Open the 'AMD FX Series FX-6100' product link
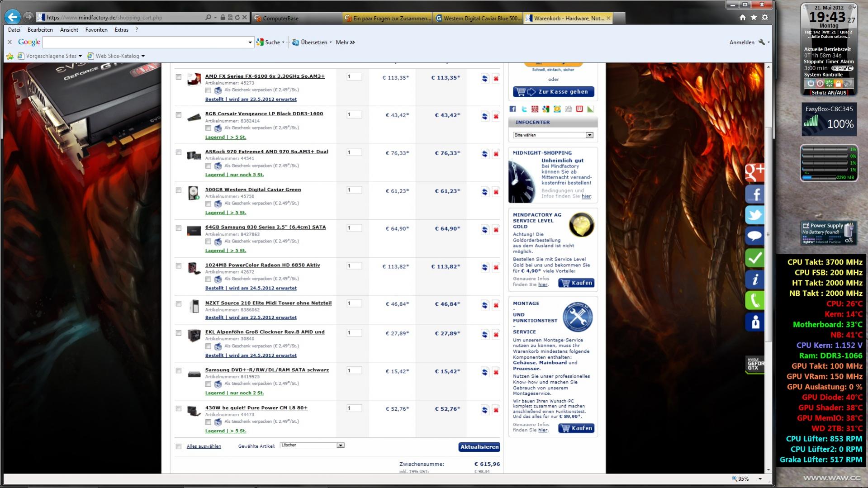 (265, 76)
